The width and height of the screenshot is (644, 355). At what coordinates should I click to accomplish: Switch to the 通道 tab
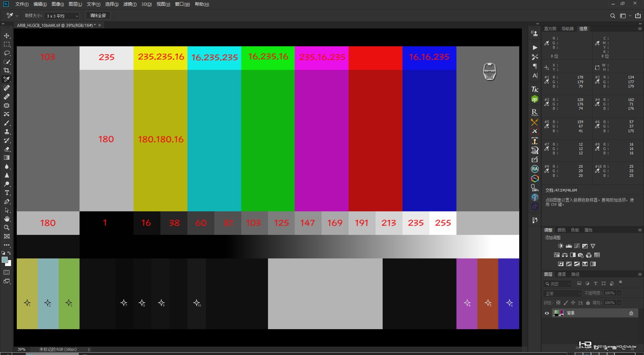click(x=561, y=274)
